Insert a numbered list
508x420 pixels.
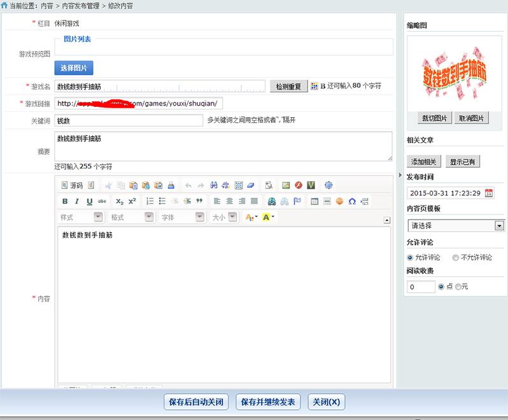pos(150,202)
